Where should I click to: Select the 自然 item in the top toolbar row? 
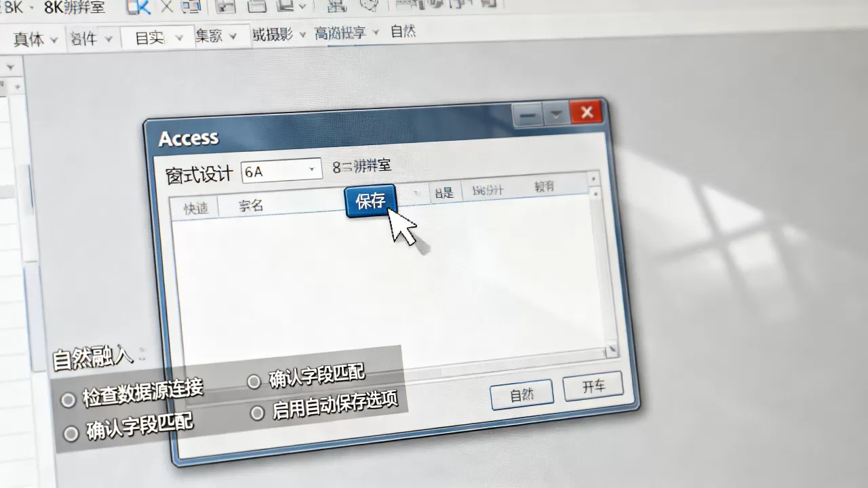pyautogui.click(x=403, y=31)
